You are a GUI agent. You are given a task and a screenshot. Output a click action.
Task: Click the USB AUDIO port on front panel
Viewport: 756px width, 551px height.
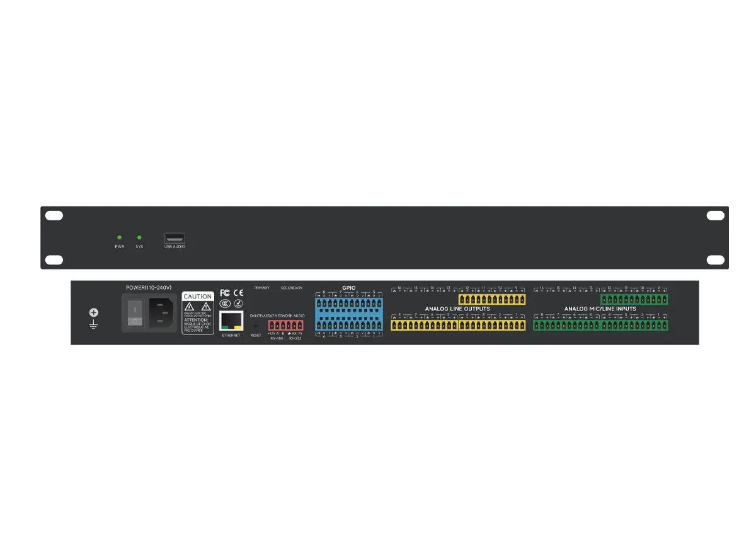click(175, 238)
